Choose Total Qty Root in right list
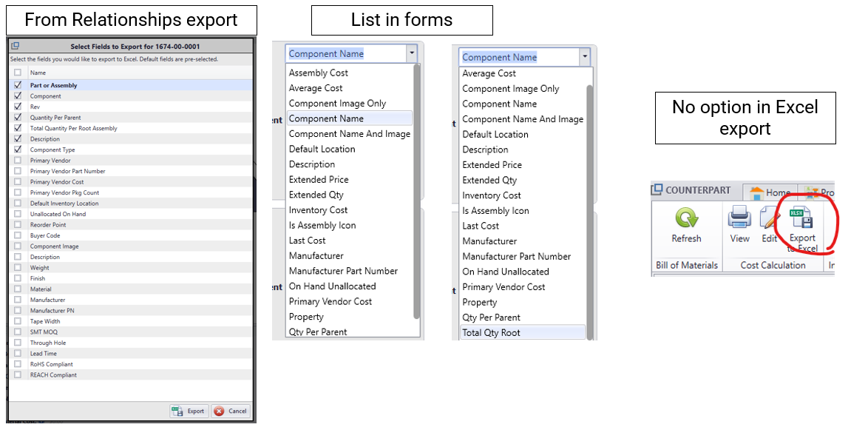 (x=491, y=332)
